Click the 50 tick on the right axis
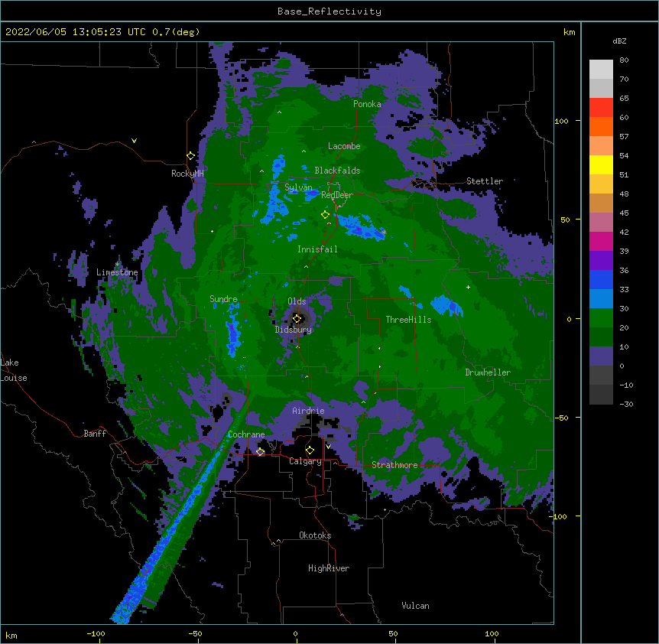659x644 pixels. click(x=565, y=220)
